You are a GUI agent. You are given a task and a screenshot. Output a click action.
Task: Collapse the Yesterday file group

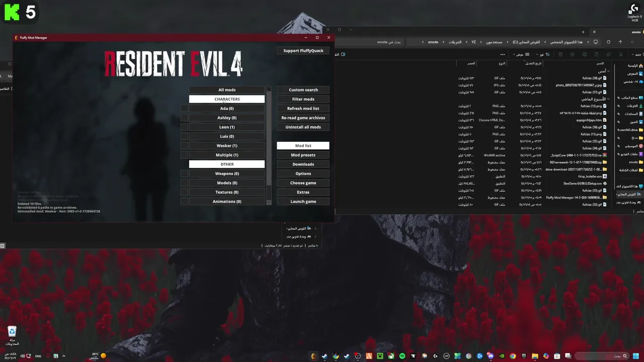click(x=608, y=71)
